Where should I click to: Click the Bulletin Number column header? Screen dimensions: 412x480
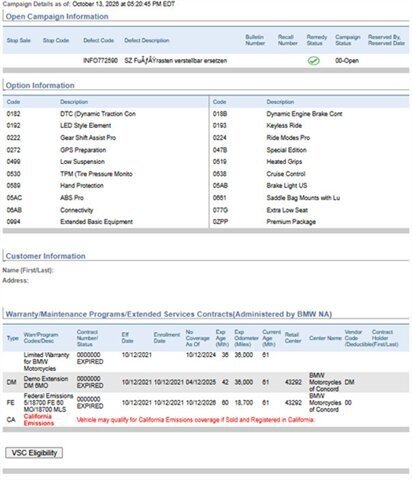point(255,40)
